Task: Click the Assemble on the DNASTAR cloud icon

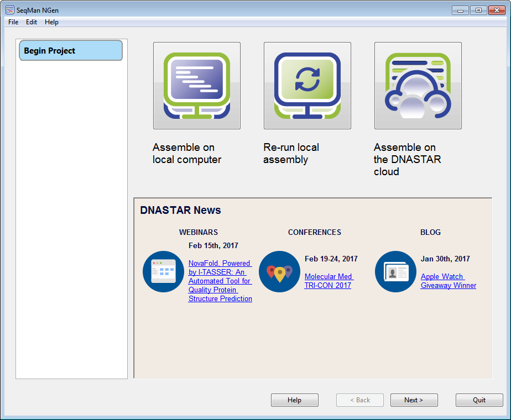Action: pos(418,86)
